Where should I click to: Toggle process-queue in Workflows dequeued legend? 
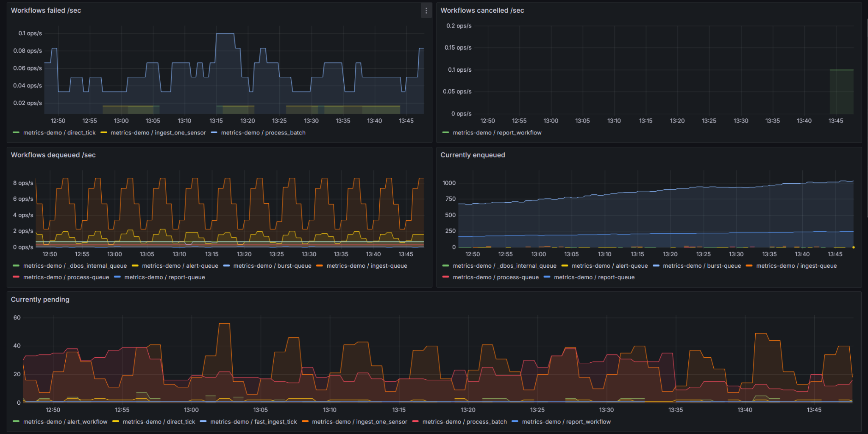click(66, 277)
